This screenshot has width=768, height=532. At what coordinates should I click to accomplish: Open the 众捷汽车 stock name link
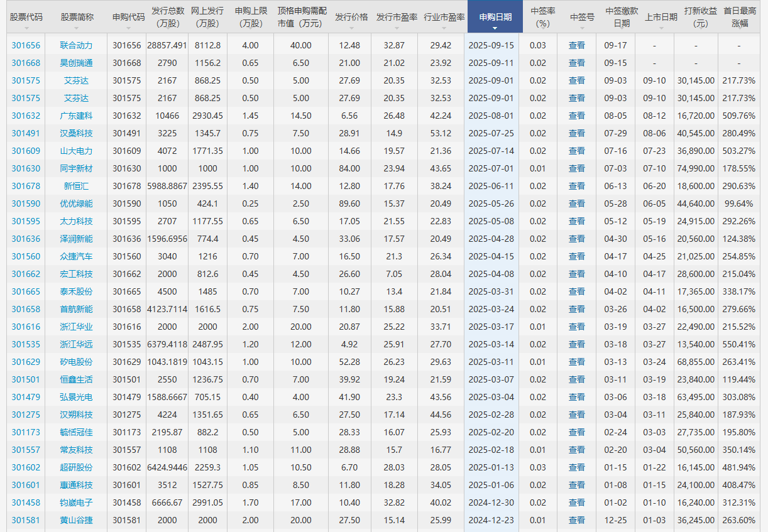(x=76, y=256)
